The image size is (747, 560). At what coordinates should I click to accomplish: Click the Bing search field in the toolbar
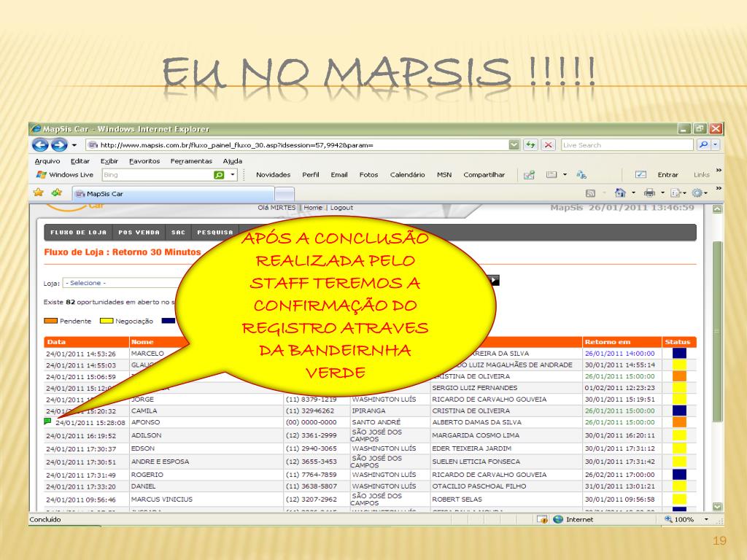pyautogui.click(x=156, y=175)
